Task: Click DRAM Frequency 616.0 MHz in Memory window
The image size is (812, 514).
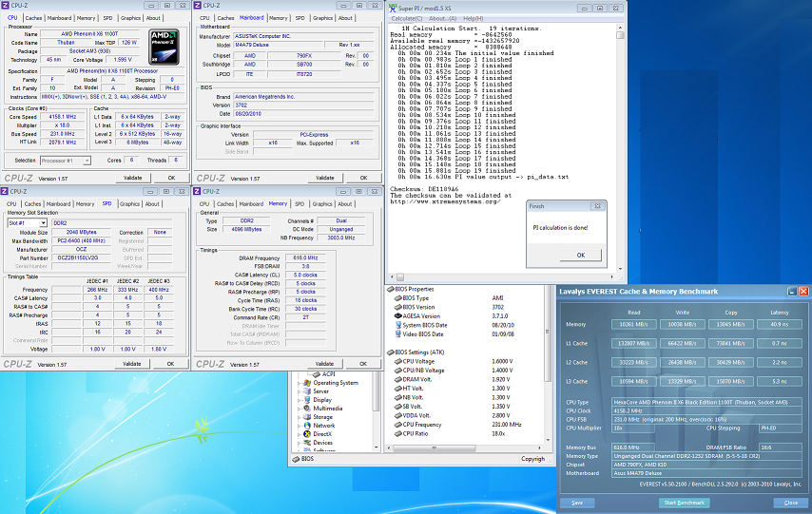Action: [x=305, y=257]
